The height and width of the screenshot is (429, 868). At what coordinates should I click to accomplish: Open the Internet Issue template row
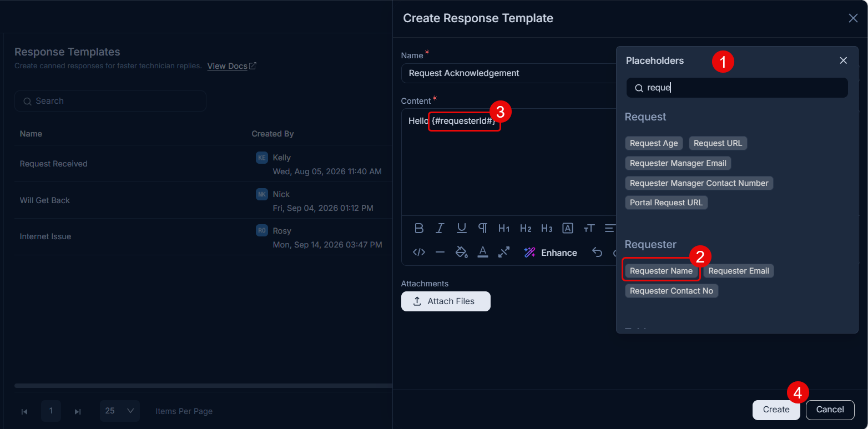[203, 236]
